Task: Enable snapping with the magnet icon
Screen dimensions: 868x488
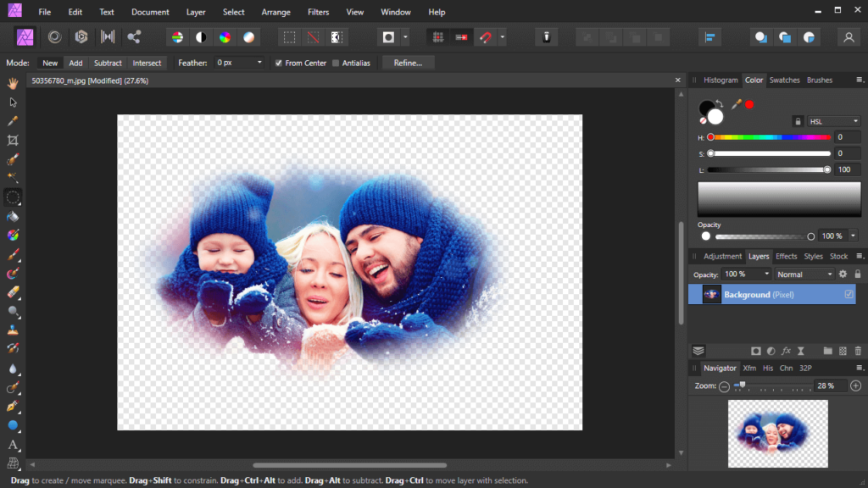Action: (485, 36)
